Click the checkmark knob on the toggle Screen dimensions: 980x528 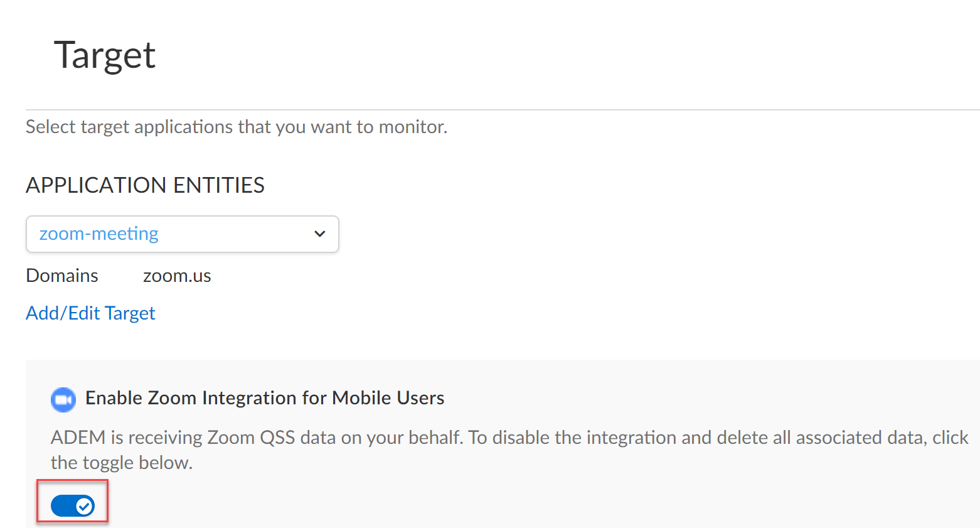tap(84, 505)
